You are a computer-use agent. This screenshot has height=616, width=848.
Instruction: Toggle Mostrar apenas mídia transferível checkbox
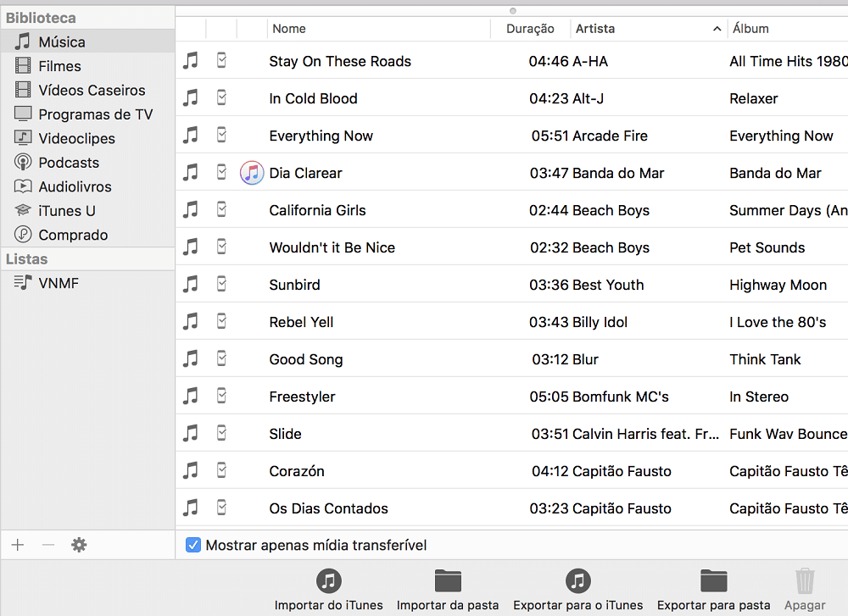click(x=193, y=545)
